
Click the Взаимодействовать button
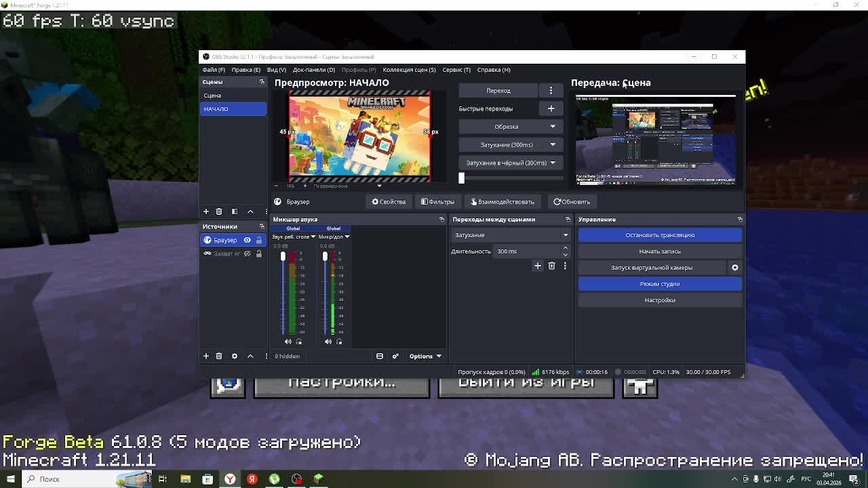point(502,202)
